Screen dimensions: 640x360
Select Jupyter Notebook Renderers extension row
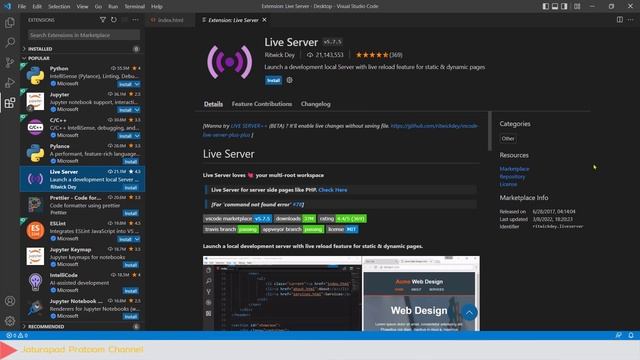(x=82, y=308)
